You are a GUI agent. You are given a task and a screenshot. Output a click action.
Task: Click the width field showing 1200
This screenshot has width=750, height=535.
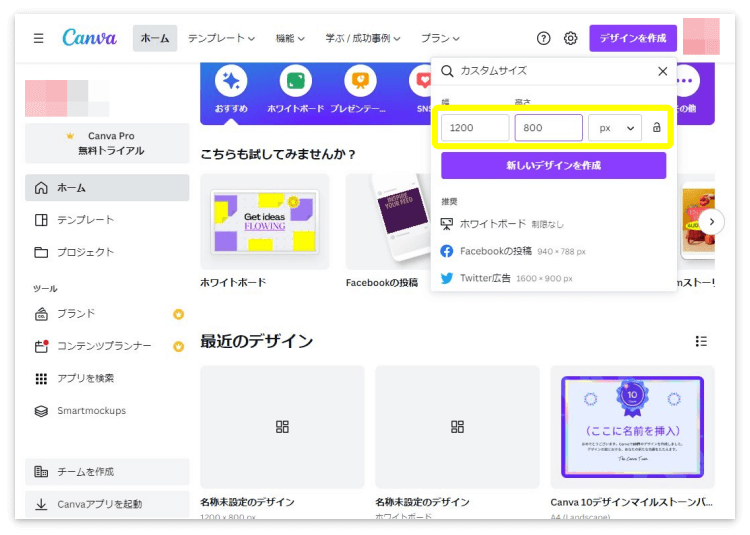(x=475, y=128)
